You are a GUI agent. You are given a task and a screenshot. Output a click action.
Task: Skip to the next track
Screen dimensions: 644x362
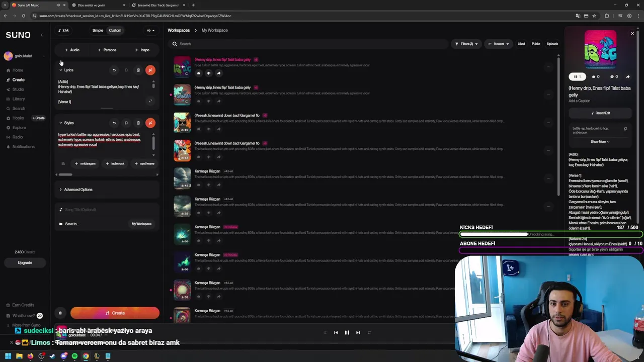click(x=358, y=332)
